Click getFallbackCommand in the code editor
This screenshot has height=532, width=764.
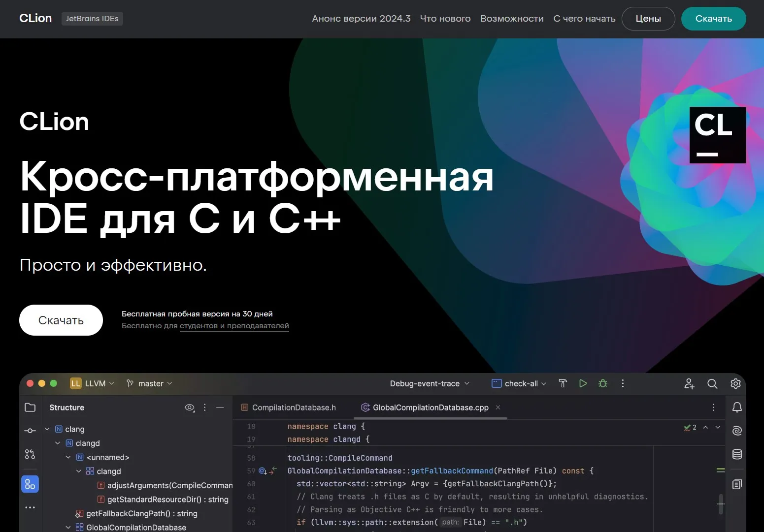[452, 471]
